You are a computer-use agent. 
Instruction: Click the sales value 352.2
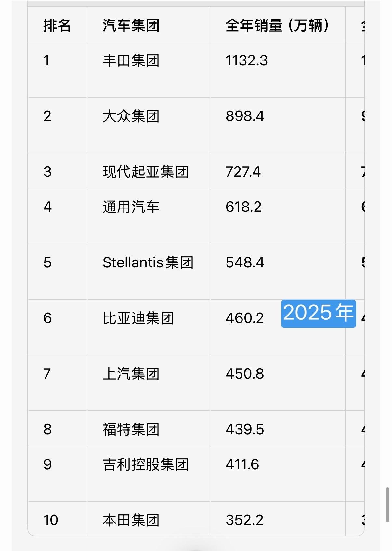tap(245, 520)
